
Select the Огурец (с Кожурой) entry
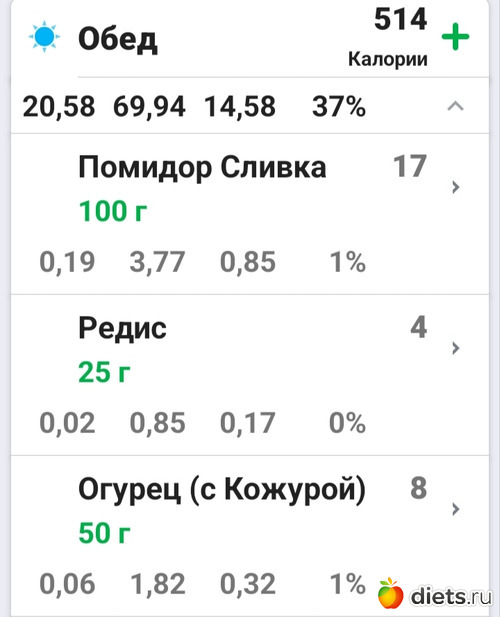(x=250, y=536)
